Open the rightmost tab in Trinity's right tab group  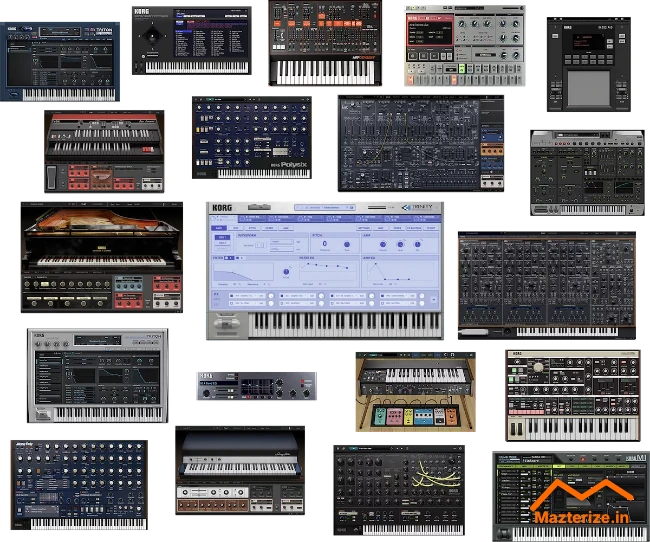(x=431, y=228)
